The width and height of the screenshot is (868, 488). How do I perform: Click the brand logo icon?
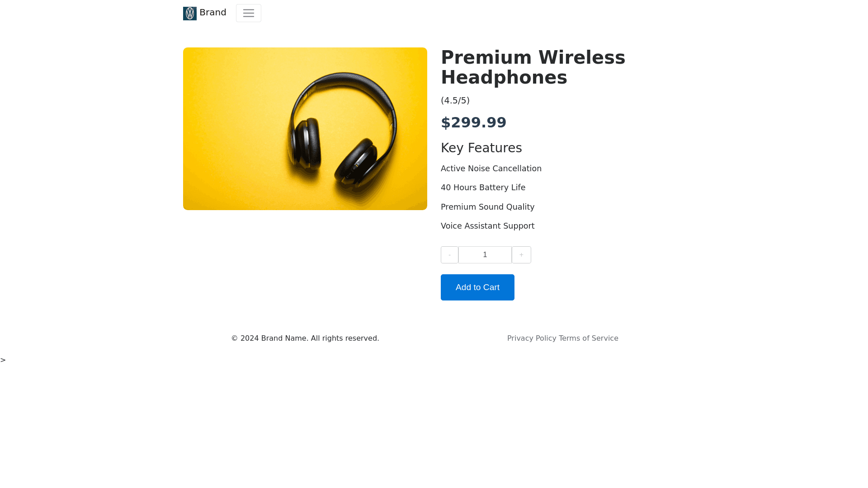click(190, 14)
